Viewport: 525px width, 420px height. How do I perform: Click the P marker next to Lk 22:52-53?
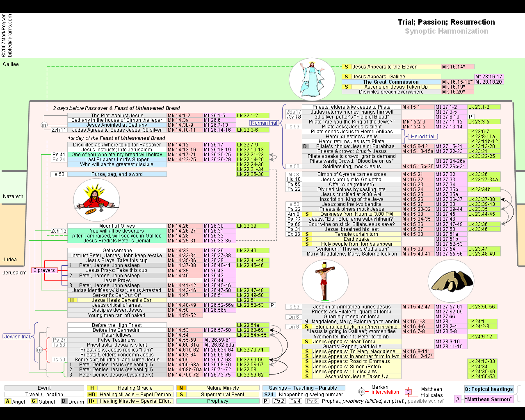pyautogui.click(x=272, y=305)
